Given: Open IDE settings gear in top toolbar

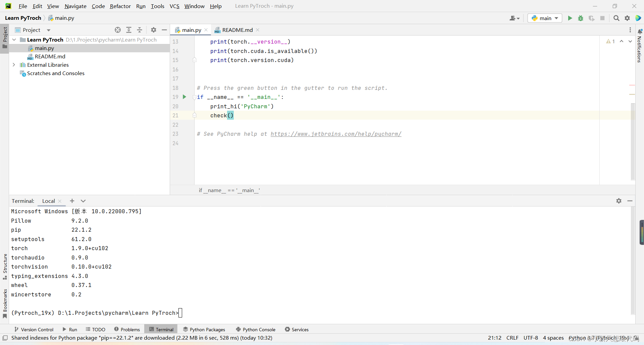Looking at the screenshot, I should (627, 18).
